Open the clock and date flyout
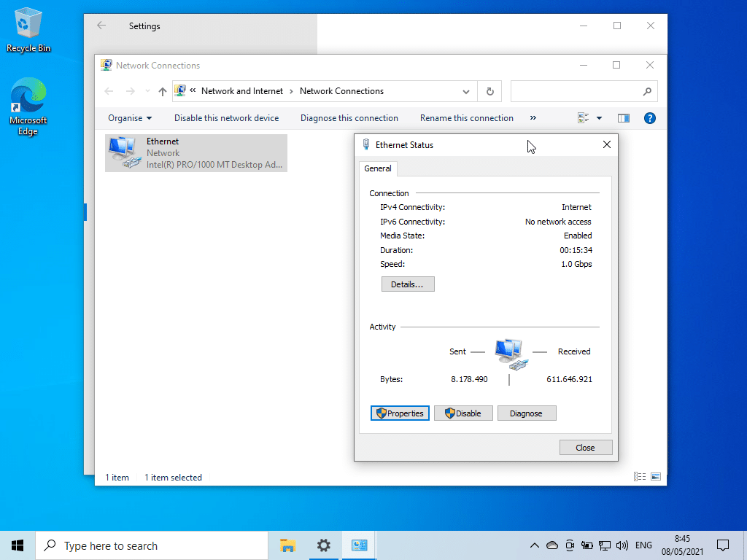This screenshot has height=560, width=747. click(682, 545)
